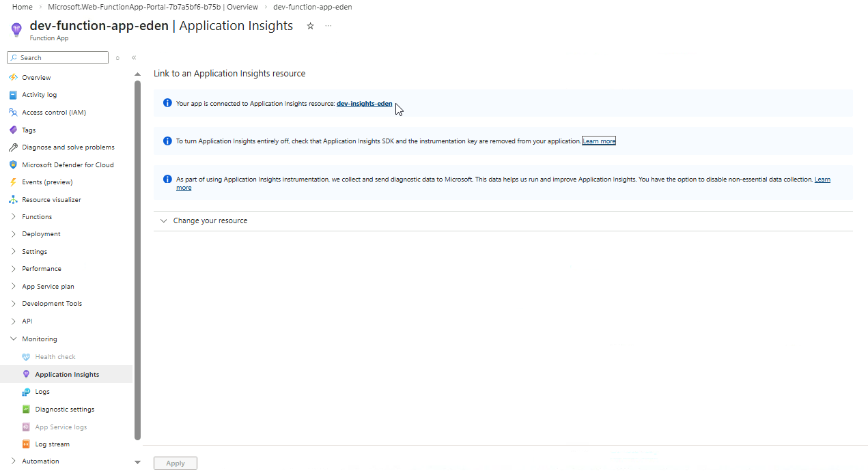
Task: Open Diagnose and solve problems wrench icon
Action: tap(13, 147)
